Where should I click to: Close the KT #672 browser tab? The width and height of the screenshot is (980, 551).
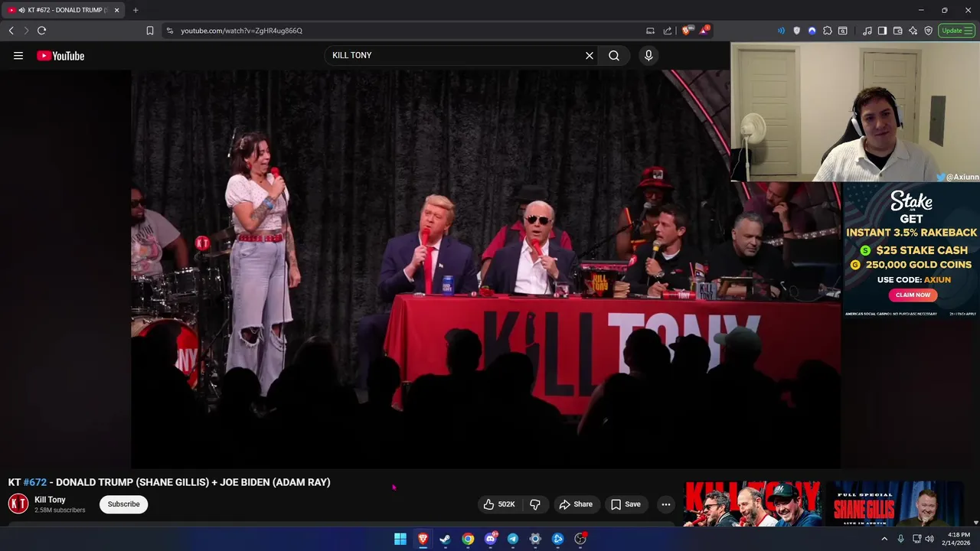[116, 10]
